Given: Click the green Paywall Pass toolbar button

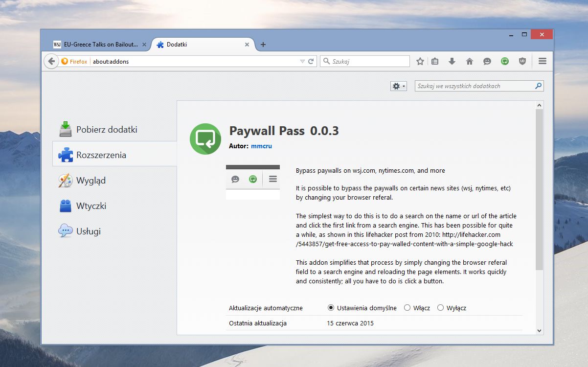Looking at the screenshot, I should tap(505, 61).
